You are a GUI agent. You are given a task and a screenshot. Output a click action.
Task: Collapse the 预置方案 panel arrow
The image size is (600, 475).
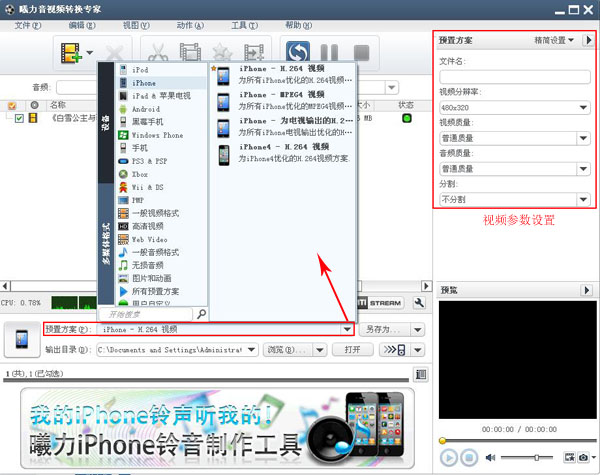[x=588, y=40]
